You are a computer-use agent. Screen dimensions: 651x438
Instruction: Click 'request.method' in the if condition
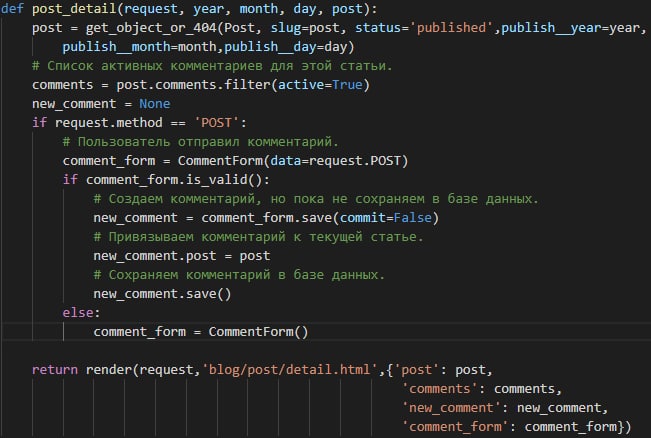click(108, 123)
